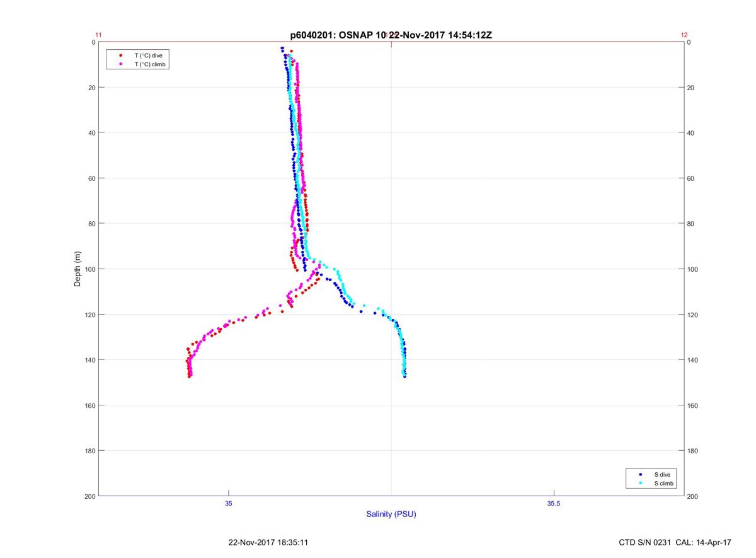Click the salinity tick label 35.5
This screenshot has width=756, height=558.
553,503
